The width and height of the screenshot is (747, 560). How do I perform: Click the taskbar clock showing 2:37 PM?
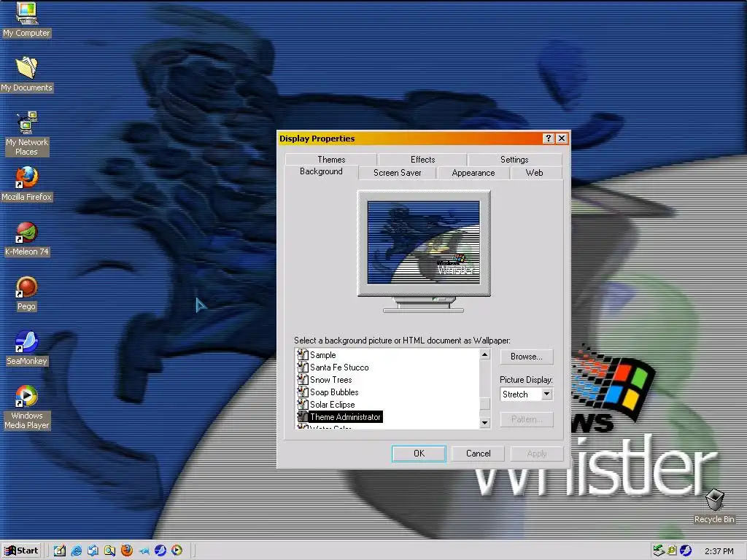(719, 551)
